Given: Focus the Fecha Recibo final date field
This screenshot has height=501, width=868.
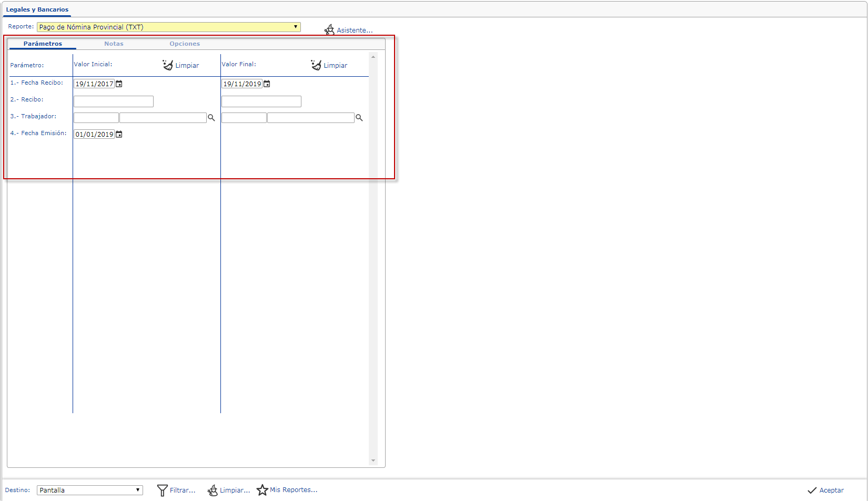Looking at the screenshot, I should pos(242,84).
